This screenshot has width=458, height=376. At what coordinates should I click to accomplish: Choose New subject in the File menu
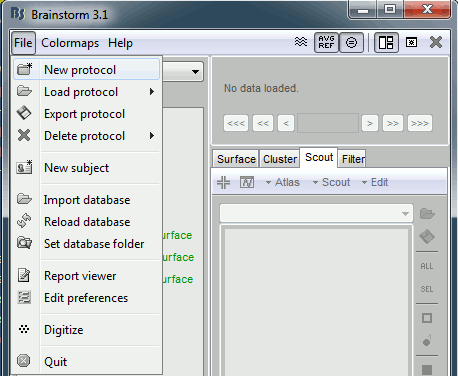[x=86, y=168]
